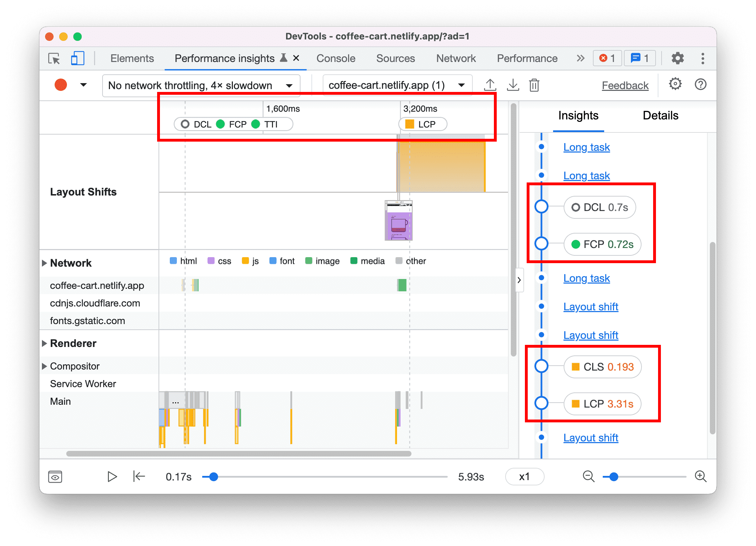Drag the timeline playhead slider

(x=212, y=478)
